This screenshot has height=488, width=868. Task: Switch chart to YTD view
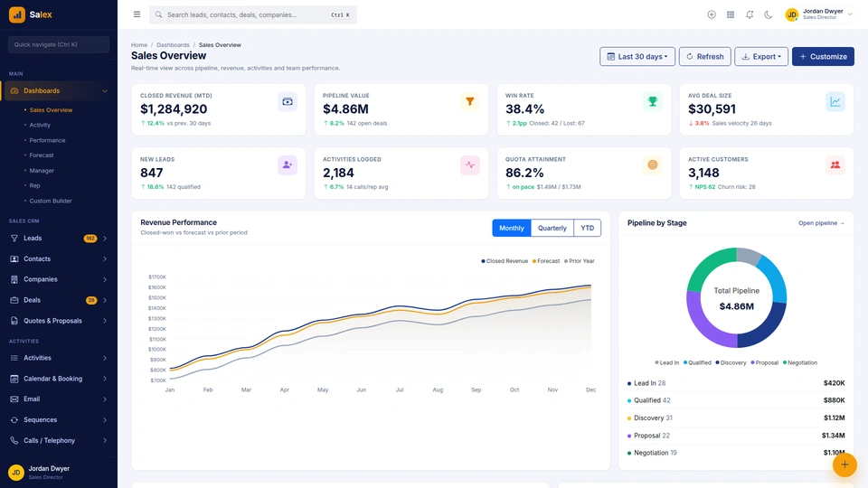click(588, 228)
